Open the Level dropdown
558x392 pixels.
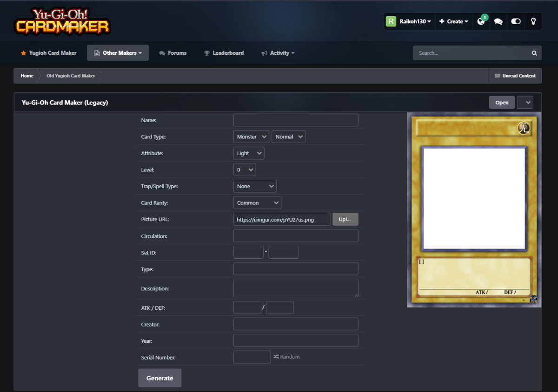click(245, 170)
